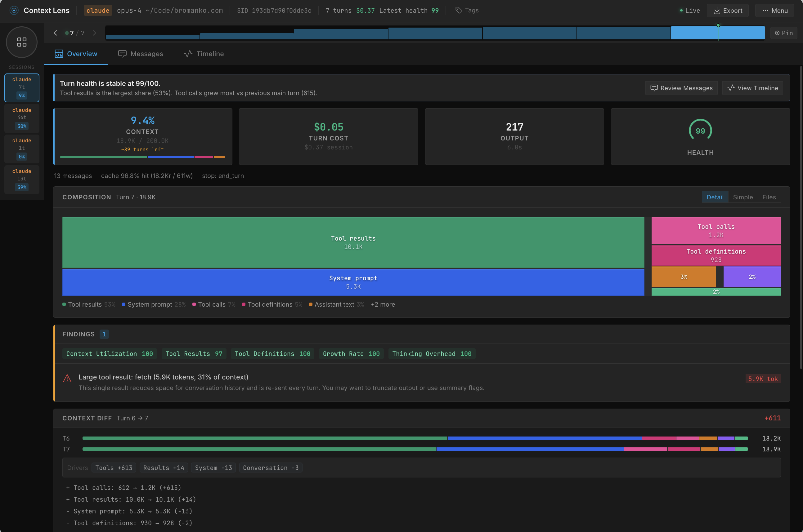Click the View Timeline waveform icon

click(730, 88)
